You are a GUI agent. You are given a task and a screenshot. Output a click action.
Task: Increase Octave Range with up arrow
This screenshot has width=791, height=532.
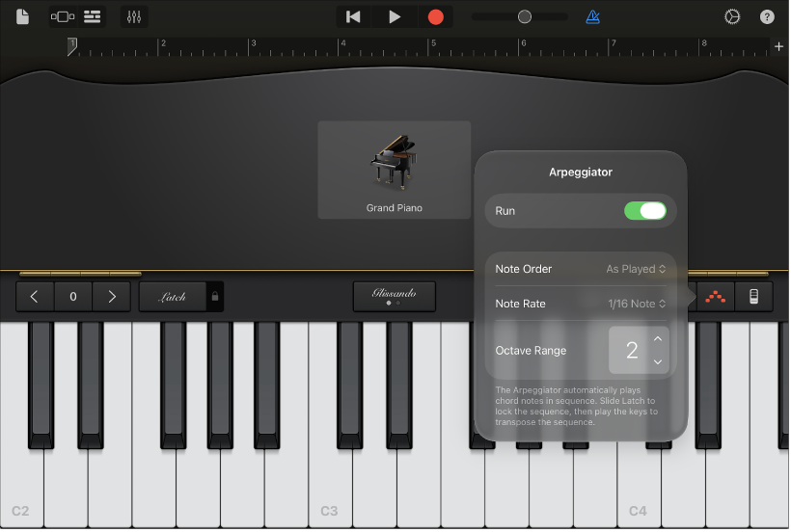click(x=658, y=339)
